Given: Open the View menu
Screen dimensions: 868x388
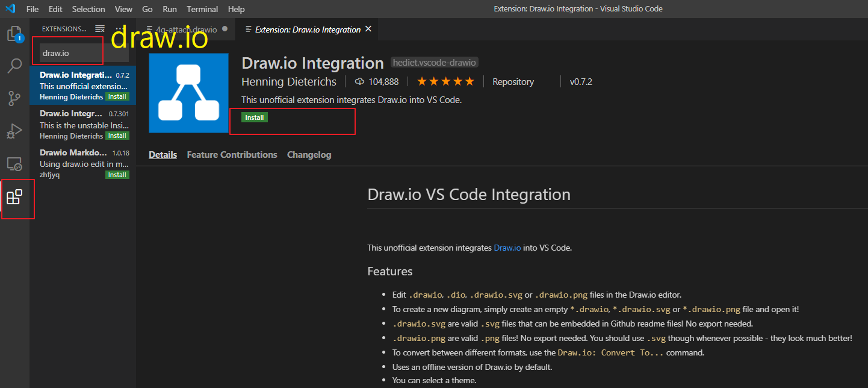Looking at the screenshot, I should (x=123, y=9).
